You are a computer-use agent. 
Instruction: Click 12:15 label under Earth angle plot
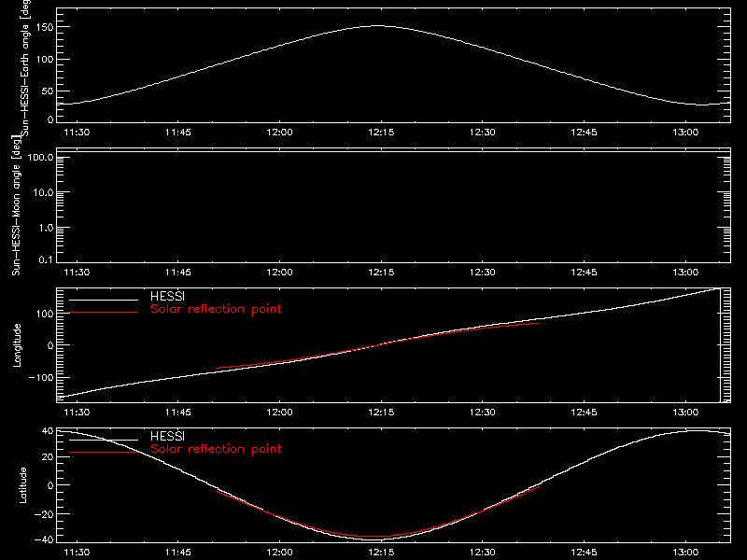tap(381, 133)
